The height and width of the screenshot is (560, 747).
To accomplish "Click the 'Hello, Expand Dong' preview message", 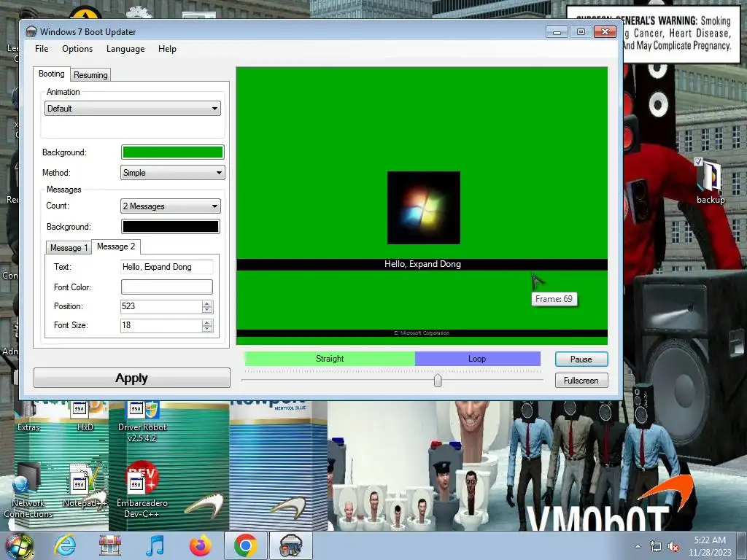I will pos(422,264).
